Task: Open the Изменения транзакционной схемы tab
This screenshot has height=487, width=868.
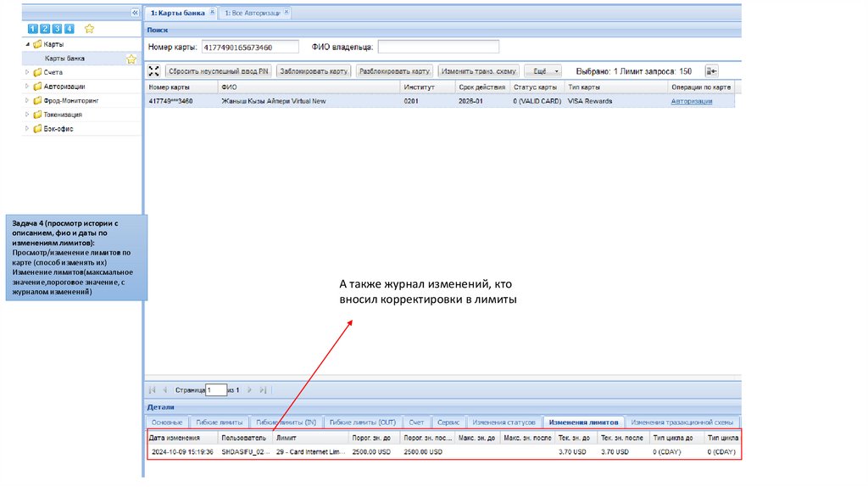Action: pyautogui.click(x=682, y=423)
